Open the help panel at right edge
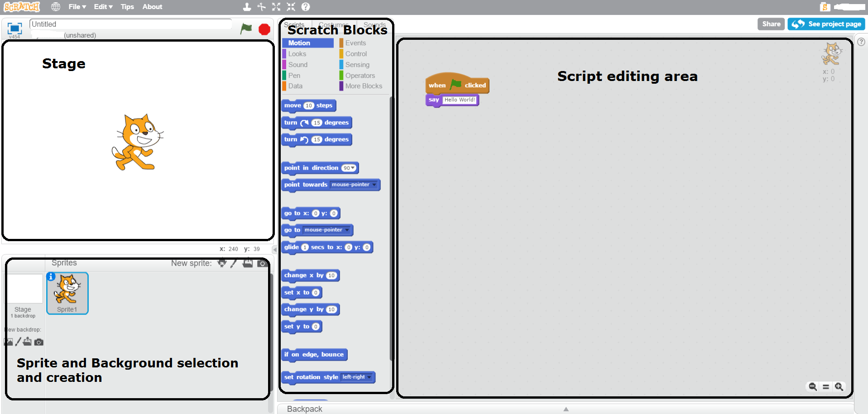The image size is (868, 414). [861, 42]
